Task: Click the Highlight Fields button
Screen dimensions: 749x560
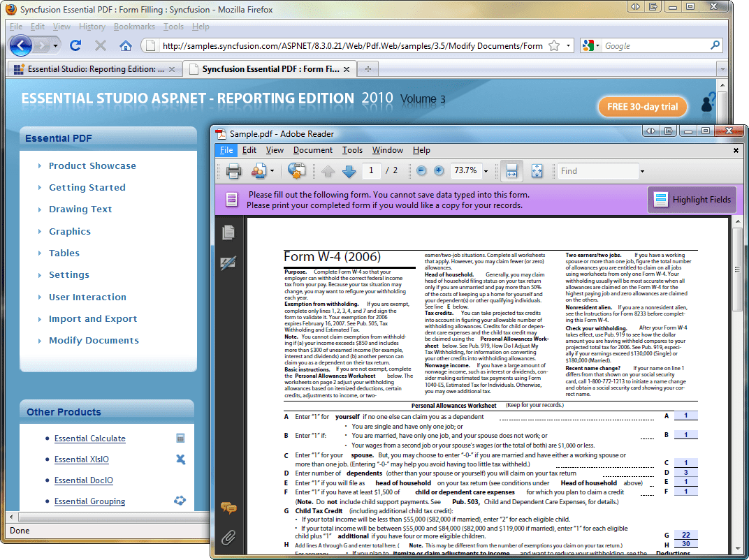Action: coord(692,200)
